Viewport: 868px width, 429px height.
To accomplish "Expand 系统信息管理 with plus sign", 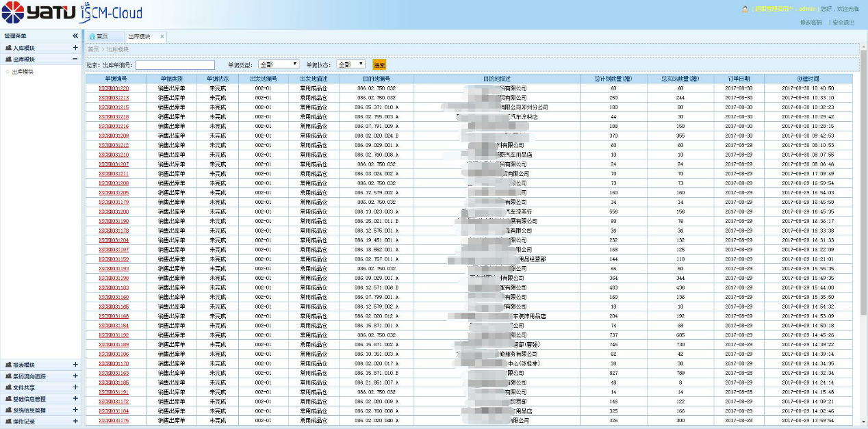I will (x=75, y=410).
